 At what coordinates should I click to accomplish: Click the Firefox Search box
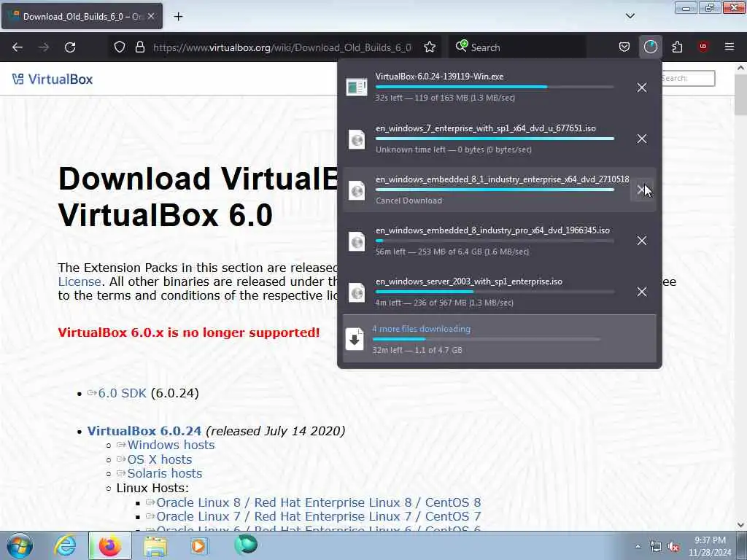tap(517, 47)
